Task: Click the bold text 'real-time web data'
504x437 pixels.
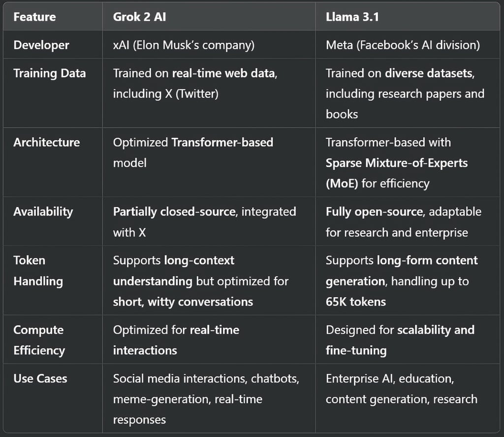Action: pos(224,73)
